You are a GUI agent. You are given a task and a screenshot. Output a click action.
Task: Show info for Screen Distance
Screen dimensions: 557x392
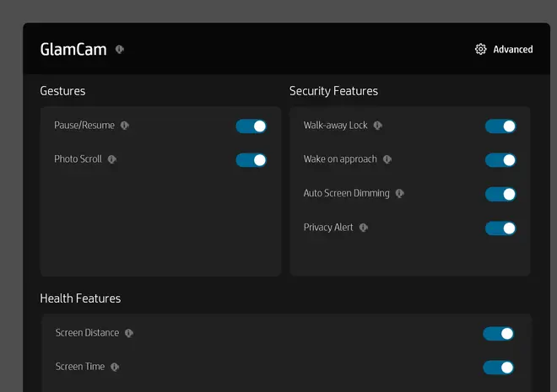tap(129, 333)
